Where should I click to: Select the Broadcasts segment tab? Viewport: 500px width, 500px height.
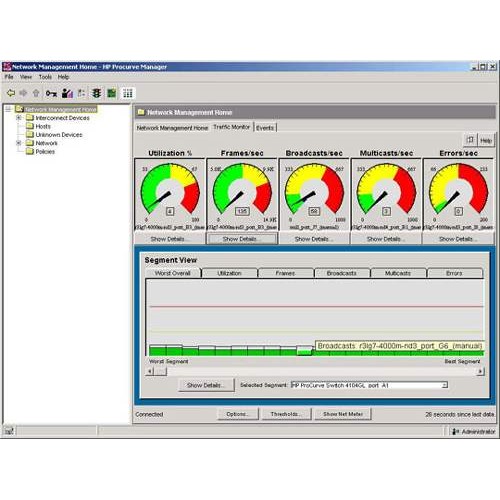342,273
